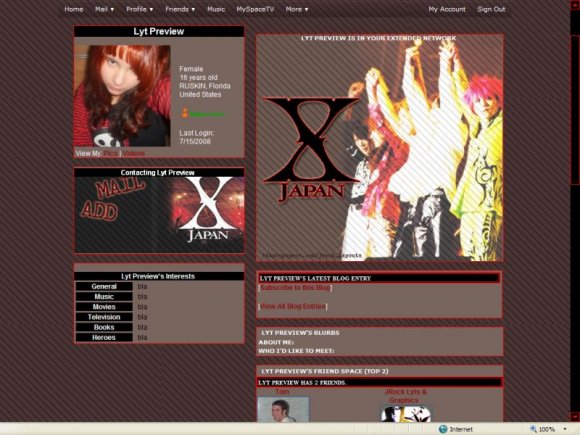Viewport: 580px width, 435px height.
Task: Click 'RUSKIN, Florida' location text
Action: tap(205, 86)
